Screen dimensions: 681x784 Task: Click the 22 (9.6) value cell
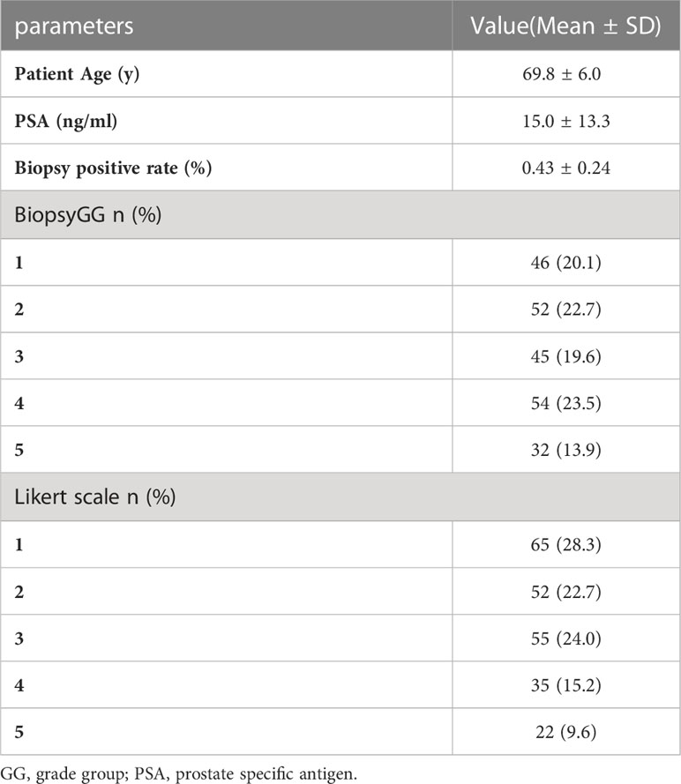(566, 732)
